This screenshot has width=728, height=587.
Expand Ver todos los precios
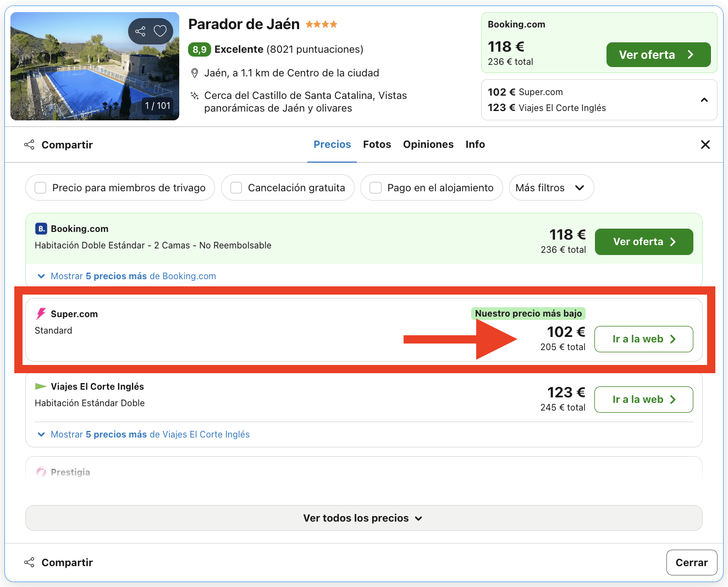pyautogui.click(x=363, y=518)
